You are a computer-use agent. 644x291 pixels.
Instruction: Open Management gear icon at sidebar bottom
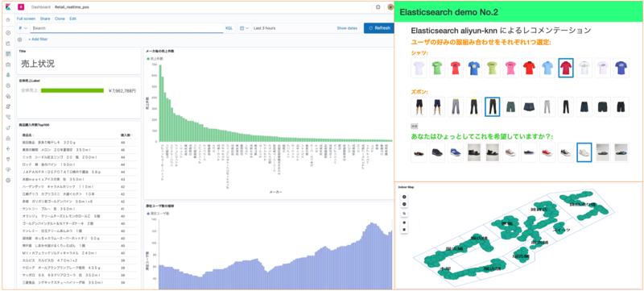8,180
